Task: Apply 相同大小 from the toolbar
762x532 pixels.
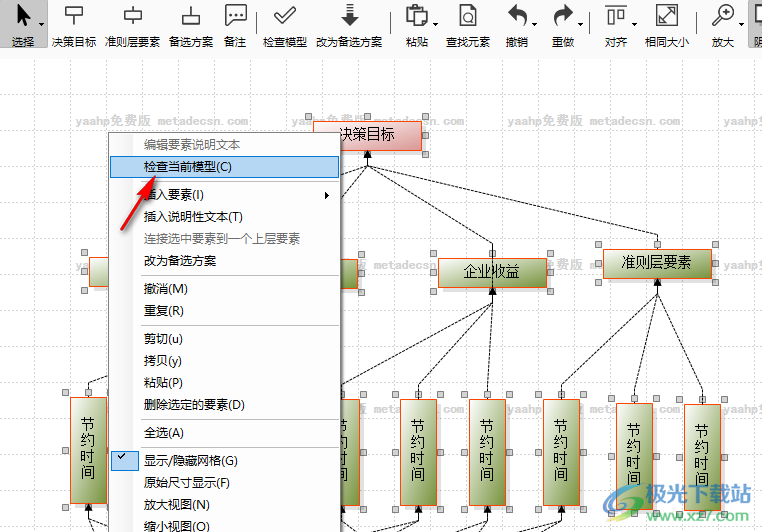Action: pyautogui.click(x=667, y=24)
